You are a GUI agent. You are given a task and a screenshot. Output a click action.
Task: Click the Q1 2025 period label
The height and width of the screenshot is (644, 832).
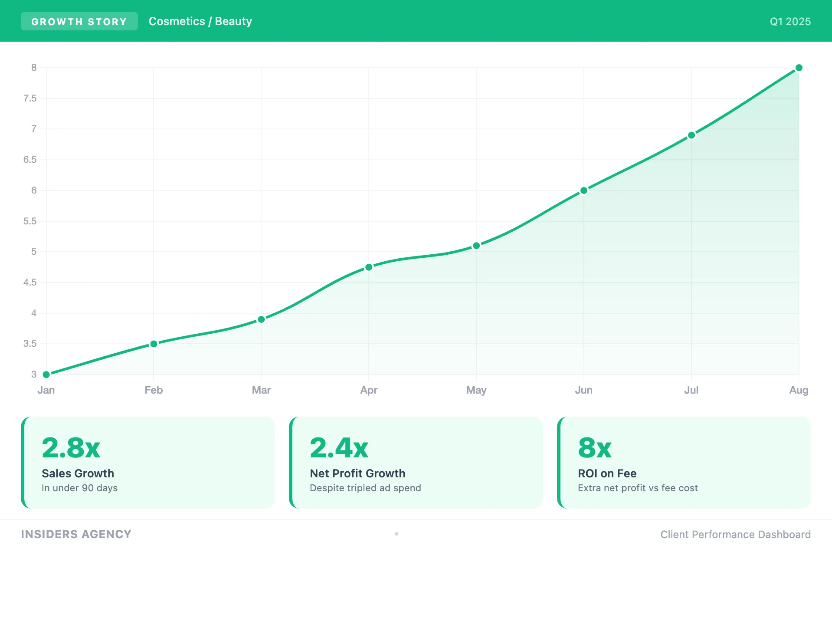tap(790, 22)
